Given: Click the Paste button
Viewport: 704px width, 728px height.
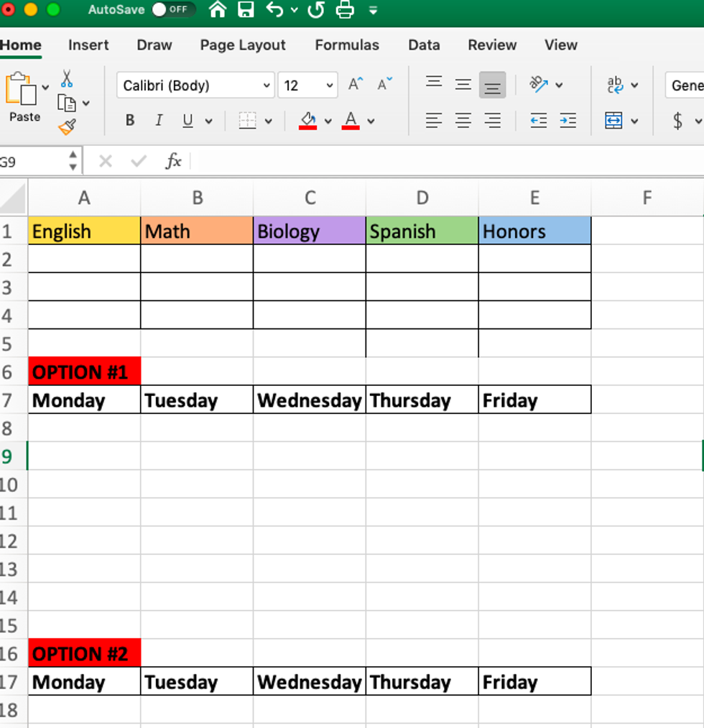Looking at the screenshot, I should tap(23, 97).
